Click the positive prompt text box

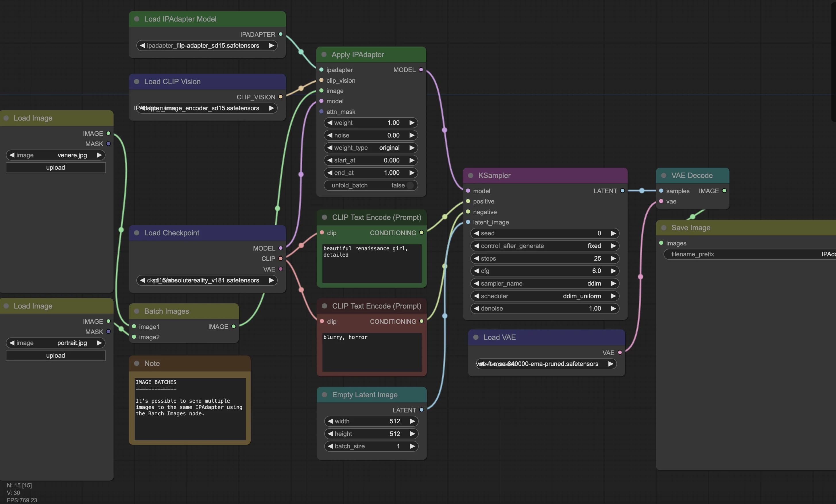pos(372,263)
